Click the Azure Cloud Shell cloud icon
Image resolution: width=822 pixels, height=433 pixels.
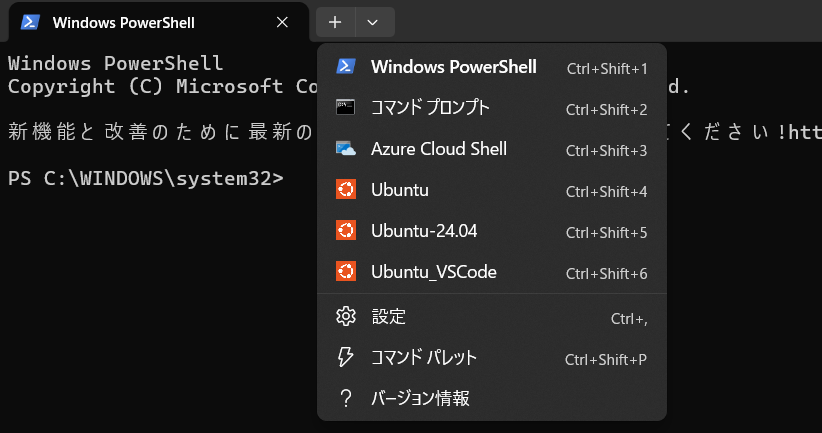346,149
